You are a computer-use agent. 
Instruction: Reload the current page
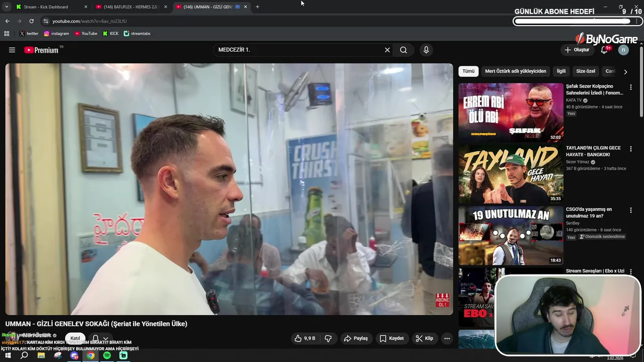tap(31, 21)
